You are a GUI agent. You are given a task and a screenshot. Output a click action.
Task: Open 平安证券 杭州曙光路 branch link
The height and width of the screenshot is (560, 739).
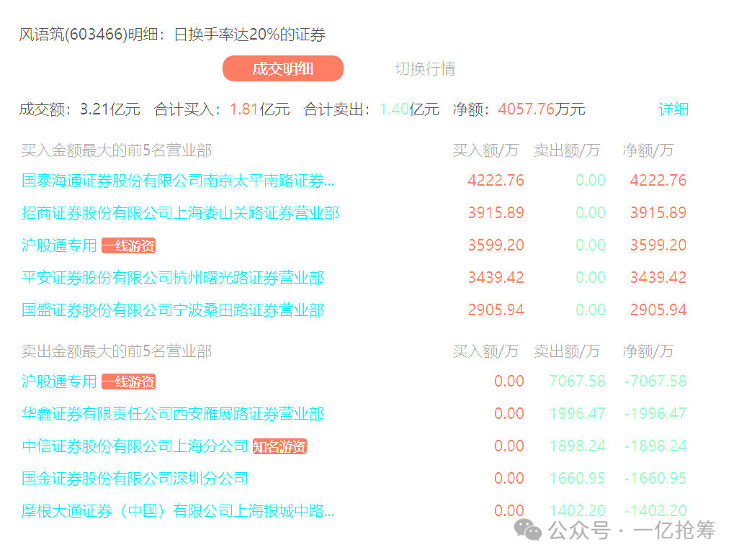(173, 278)
